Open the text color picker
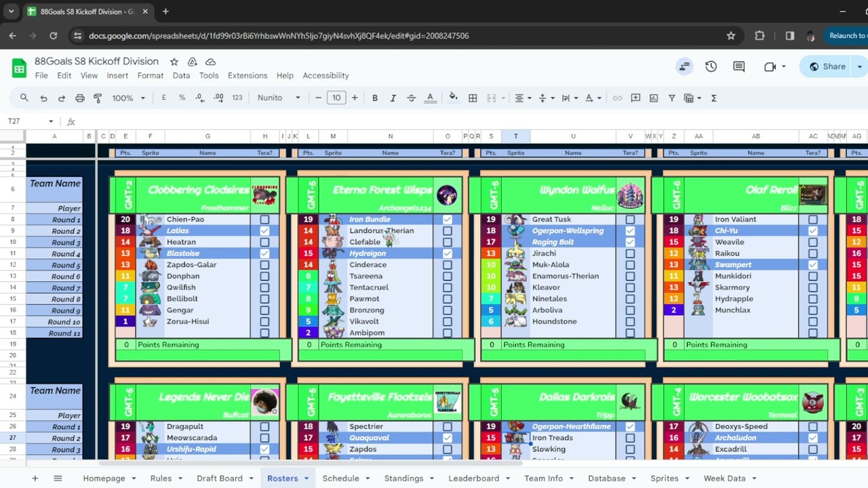The width and height of the screenshot is (868, 488). click(x=430, y=98)
